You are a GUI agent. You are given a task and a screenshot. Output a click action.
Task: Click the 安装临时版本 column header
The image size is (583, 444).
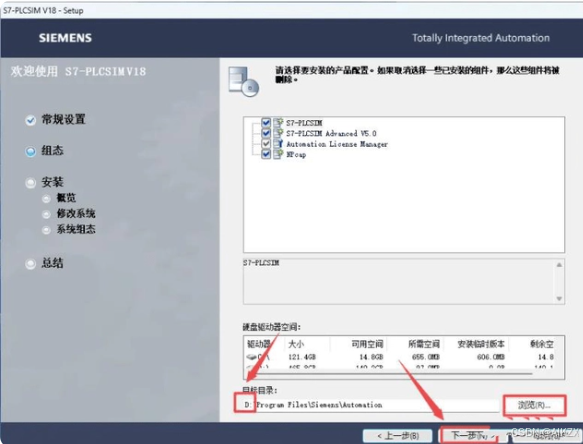point(481,344)
